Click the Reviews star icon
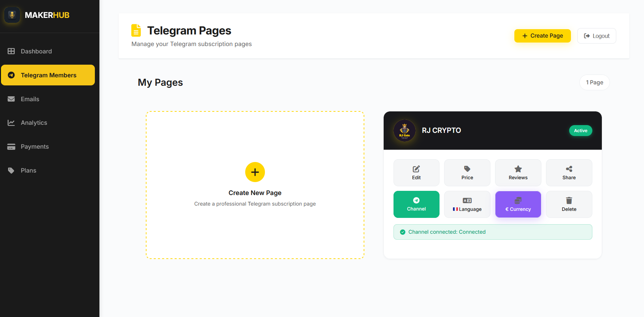 (x=518, y=168)
